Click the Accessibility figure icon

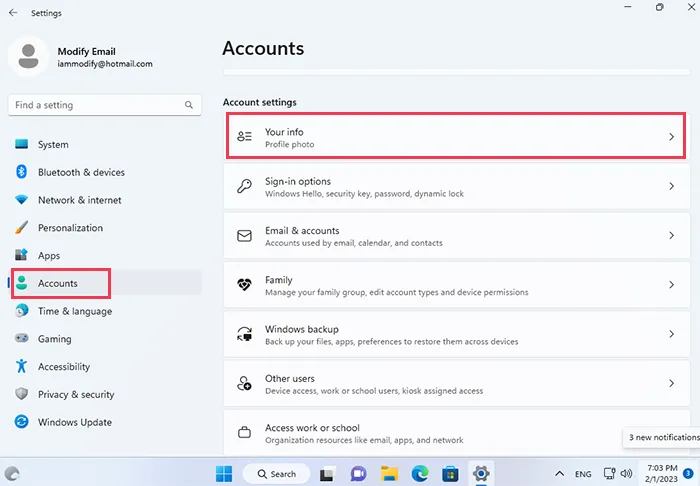[21, 366]
